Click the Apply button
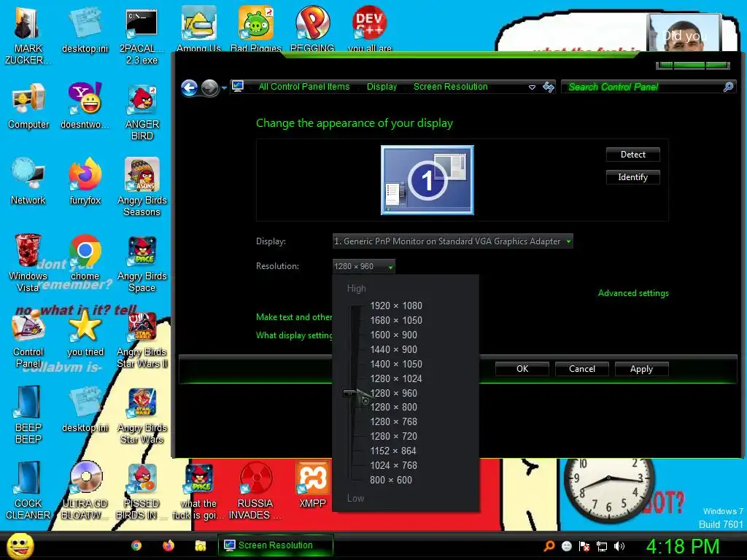The height and width of the screenshot is (560, 747). [641, 369]
